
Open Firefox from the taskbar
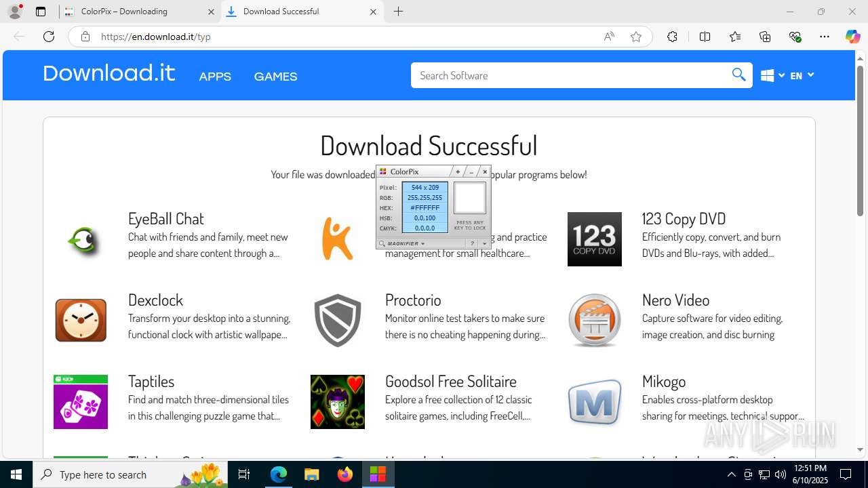344,474
